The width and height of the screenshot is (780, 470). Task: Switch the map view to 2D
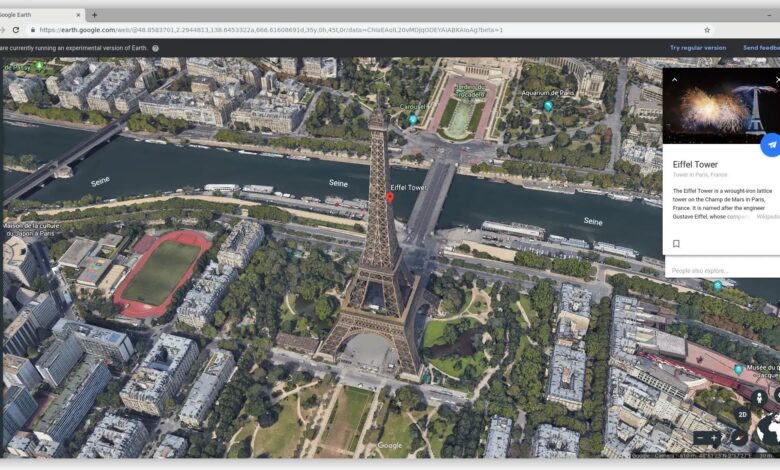[x=743, y=414]
